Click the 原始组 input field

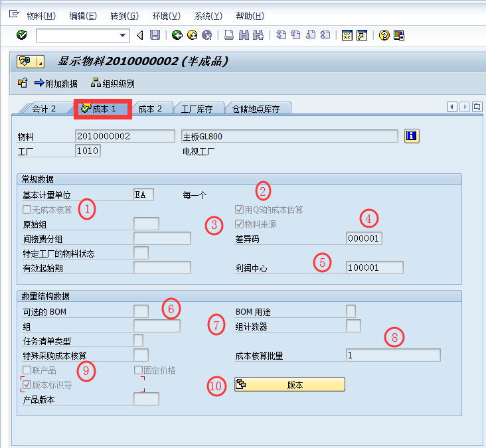tap(146, 224)
